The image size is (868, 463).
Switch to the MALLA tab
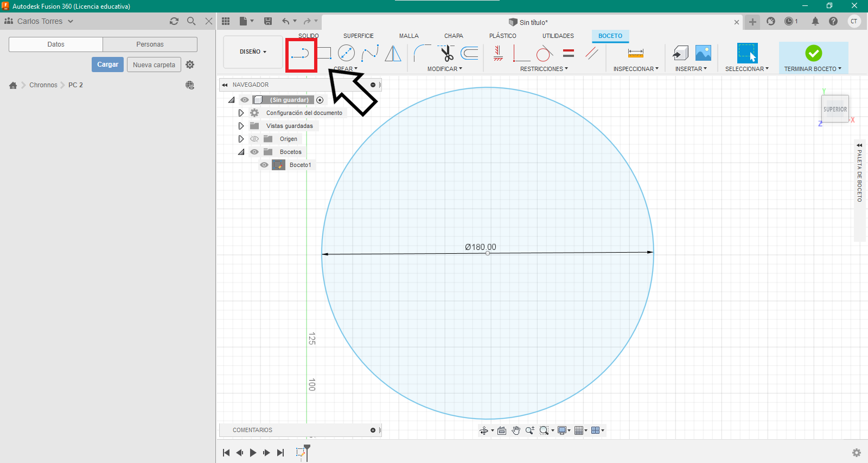point(409,36)
